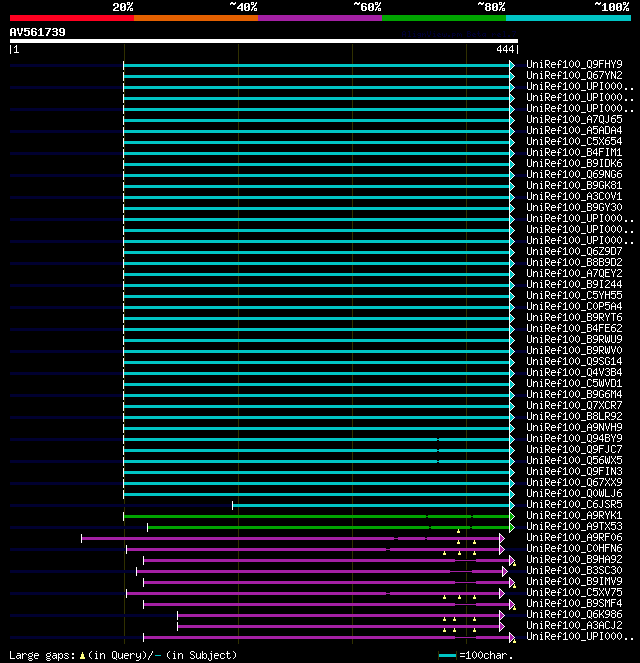Select the UniRef100_B9RWU9 label
Screen dimensions: 640x663
pos(574,339)
